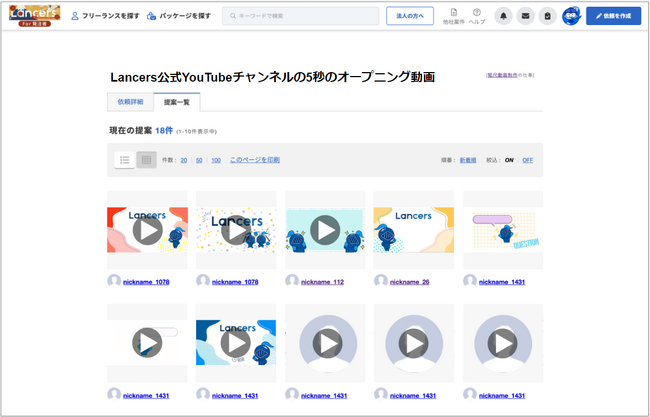Click the magnifier icon in search box
The image size is (650, 417).
pyautogui.click(x=233, y=16)
